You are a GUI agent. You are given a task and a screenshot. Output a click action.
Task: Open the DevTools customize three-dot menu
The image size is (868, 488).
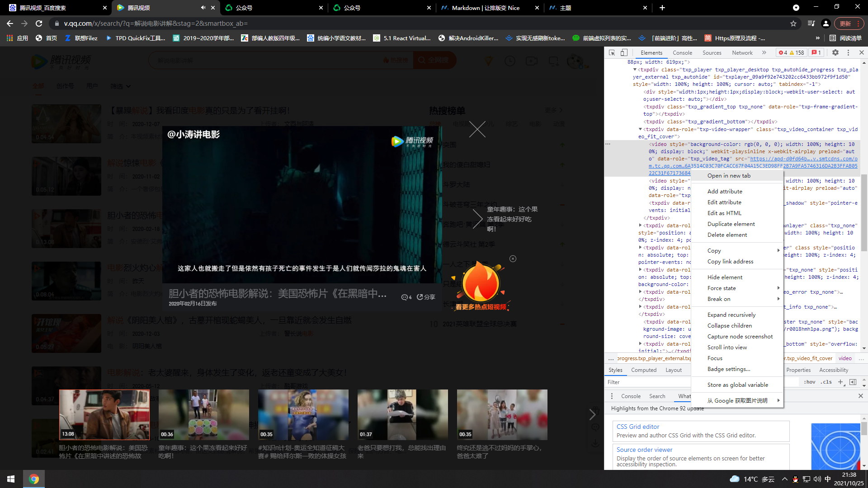[x=848, y=53]
